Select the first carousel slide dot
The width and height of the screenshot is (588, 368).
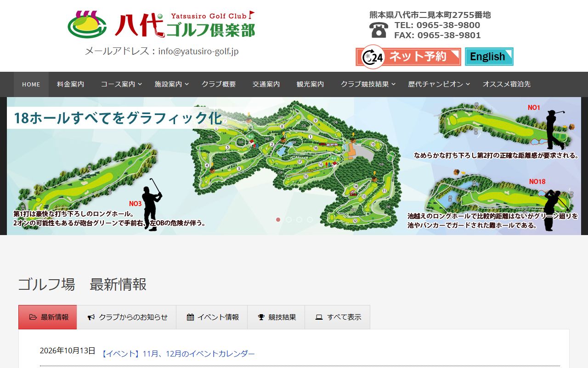pyautogui.click(x=278, y=219)
